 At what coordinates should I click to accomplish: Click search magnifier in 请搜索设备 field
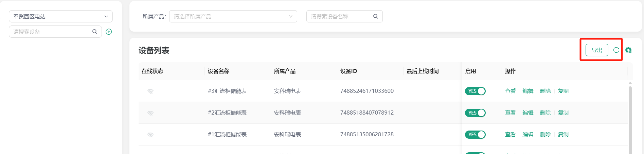pos(95,32)
